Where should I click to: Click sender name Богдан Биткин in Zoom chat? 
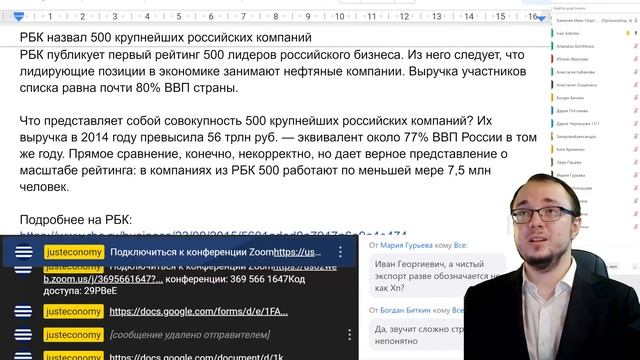[405, 310]
